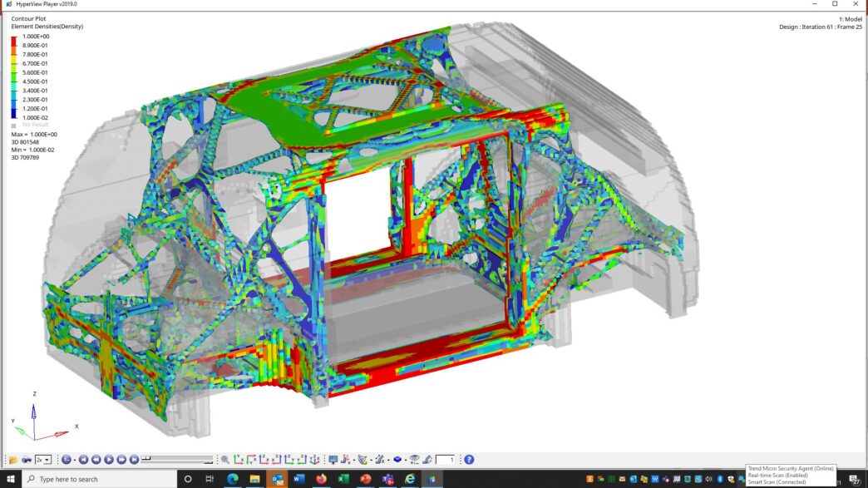Click the first frame rewind button

[84, 459]
